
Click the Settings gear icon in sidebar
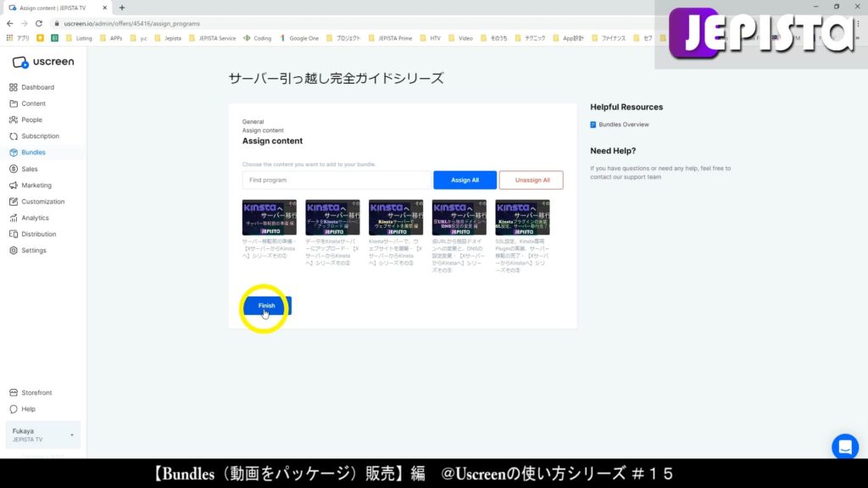(14, 250)
